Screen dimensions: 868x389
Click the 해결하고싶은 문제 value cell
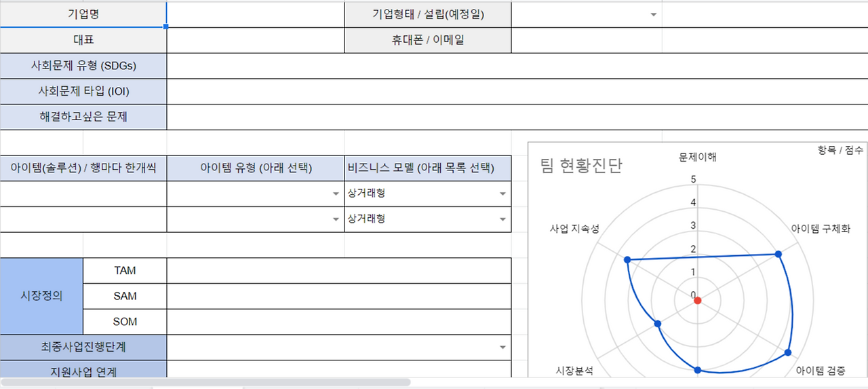click(517, 117)
